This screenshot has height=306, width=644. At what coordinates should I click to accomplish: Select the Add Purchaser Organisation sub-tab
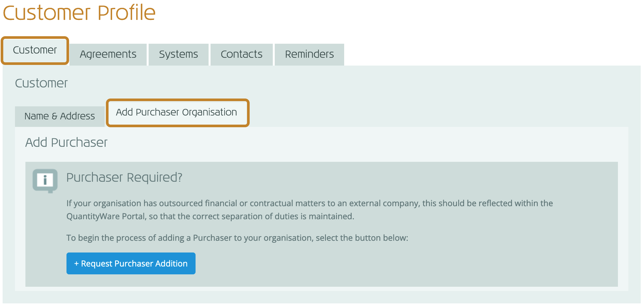[177, 112]
